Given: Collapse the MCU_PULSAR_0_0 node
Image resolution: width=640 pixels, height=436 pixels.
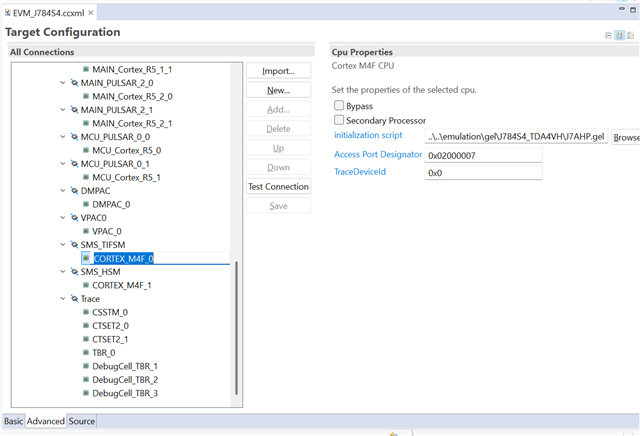Looking at the screenshot, I should [62, 137].
